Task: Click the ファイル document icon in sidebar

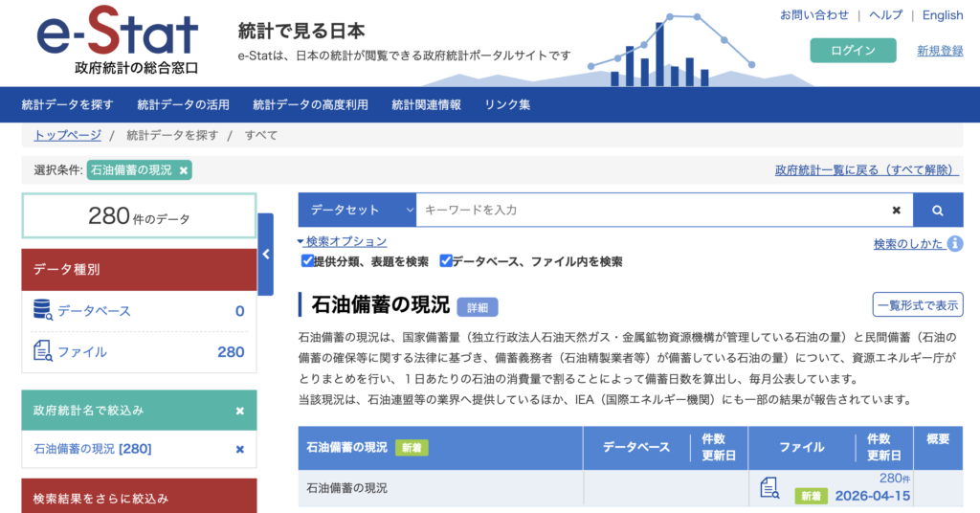Action: [x=42, y=351]
